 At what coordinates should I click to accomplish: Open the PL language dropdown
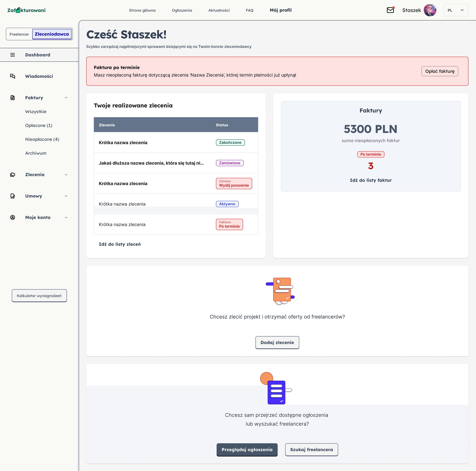tap(456, 10)
